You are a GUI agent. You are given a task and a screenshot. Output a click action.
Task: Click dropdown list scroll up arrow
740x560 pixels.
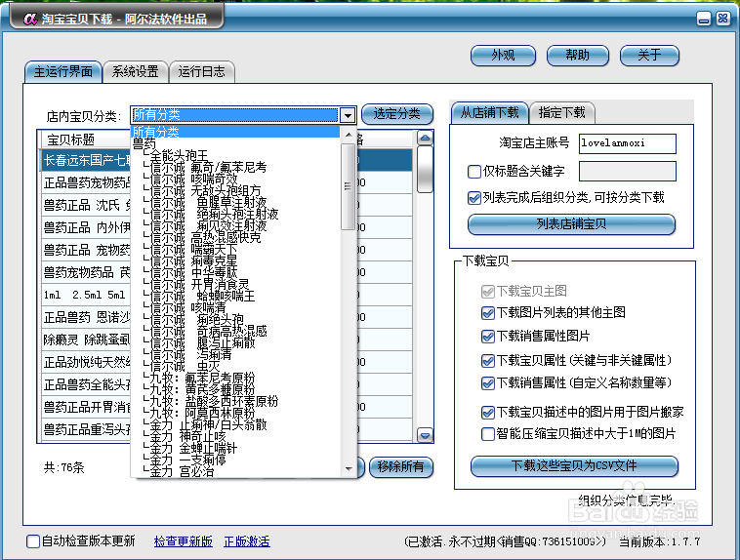349,135
